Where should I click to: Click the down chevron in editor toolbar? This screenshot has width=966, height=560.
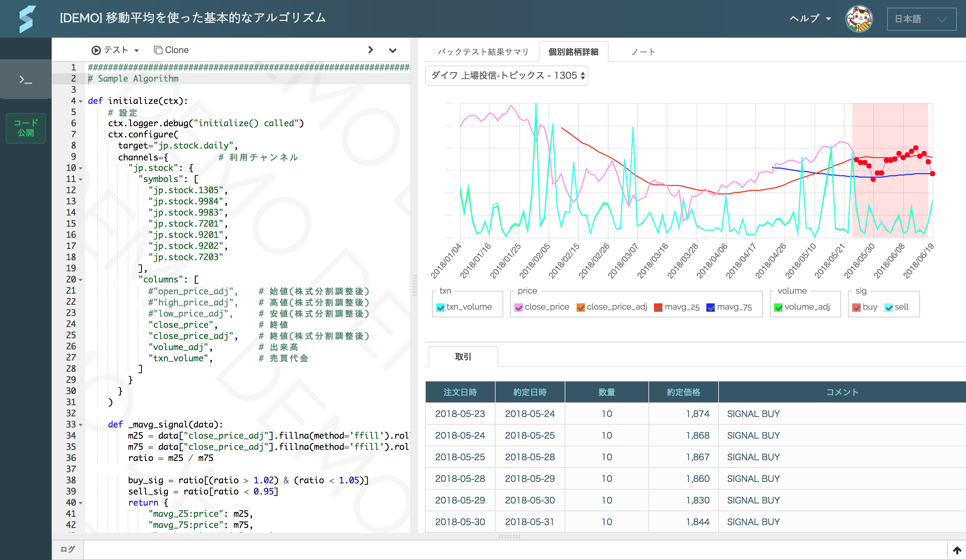[393, 50]
